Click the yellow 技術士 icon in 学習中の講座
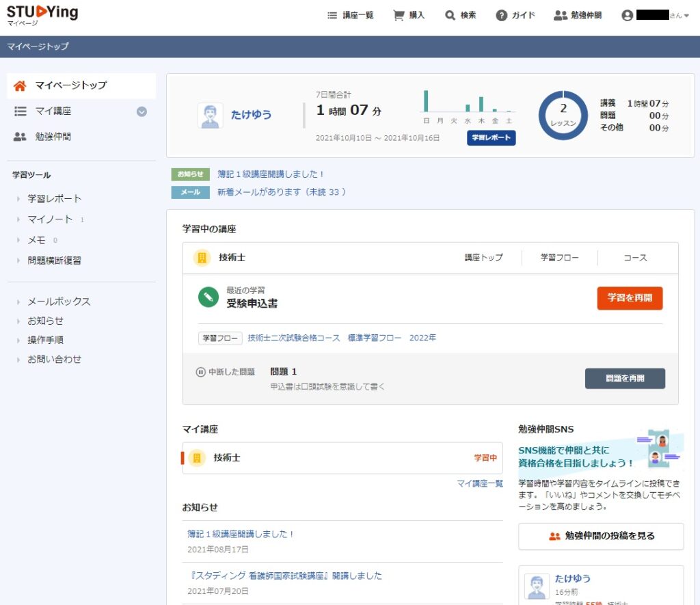 202,258
